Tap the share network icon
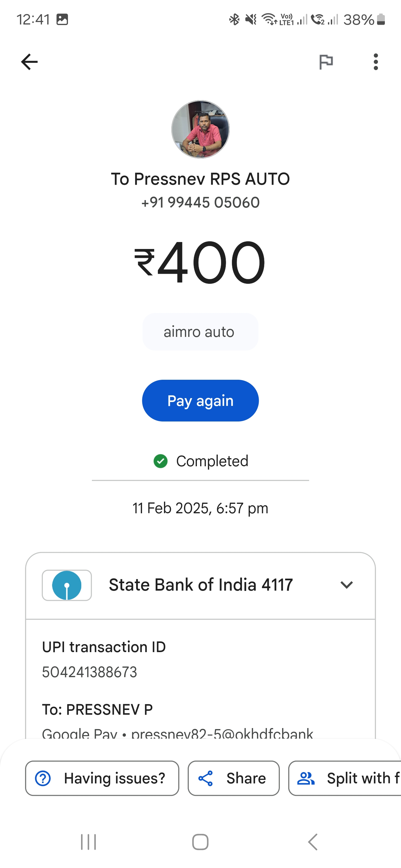 tap(206, 778)
